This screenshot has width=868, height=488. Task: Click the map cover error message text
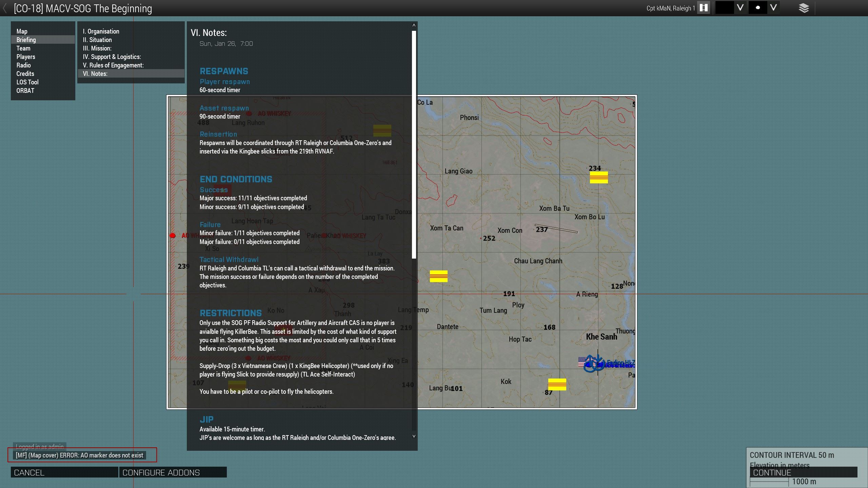(x=80, y=455)
